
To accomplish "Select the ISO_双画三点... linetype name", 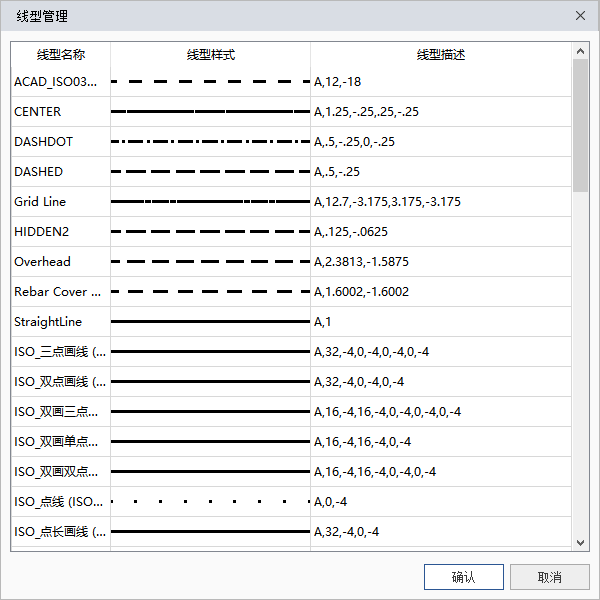I will (x=56, y=412).
